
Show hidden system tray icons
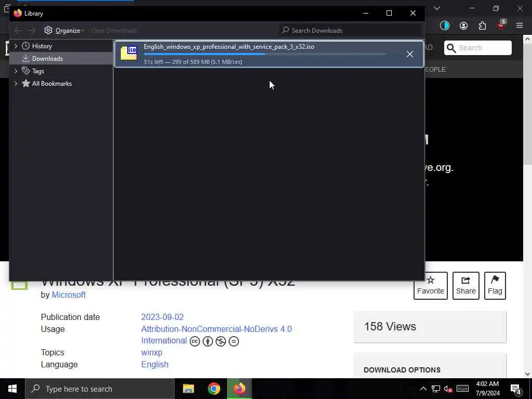pos(423,389)
